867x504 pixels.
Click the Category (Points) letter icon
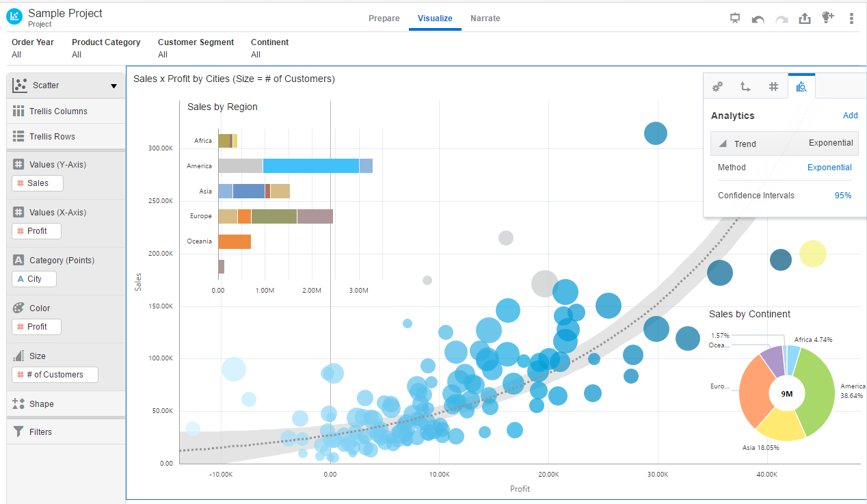click(18, 260)
